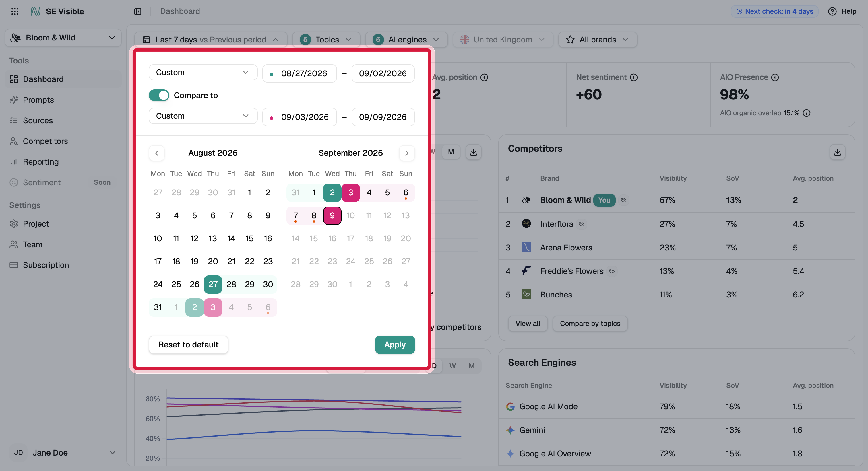
Task: Click the 09/03/2026 compare start field
Action: 300,117
